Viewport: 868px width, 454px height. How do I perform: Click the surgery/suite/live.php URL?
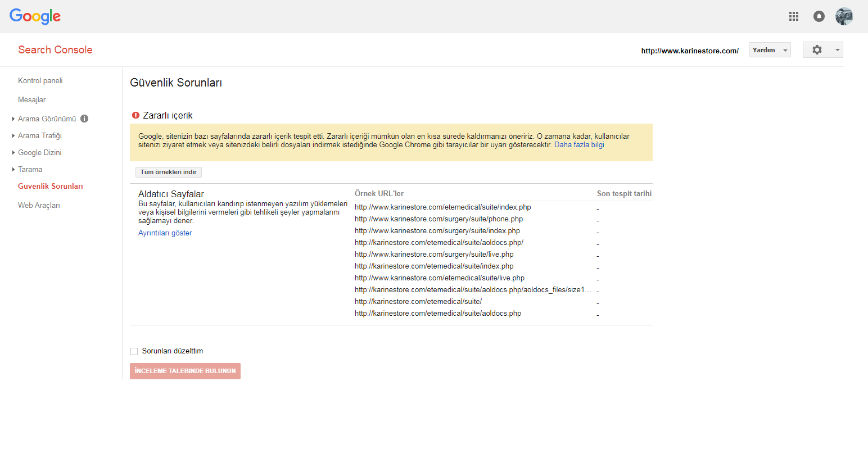[434, 255]
